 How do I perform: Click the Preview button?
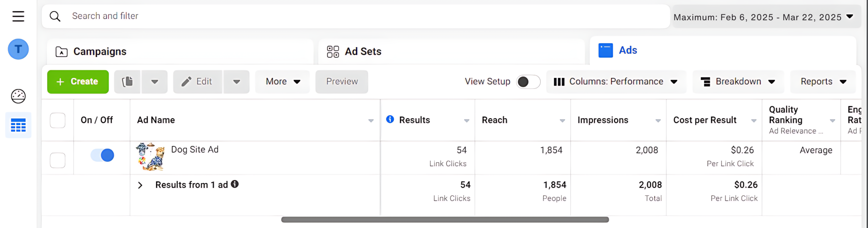click(342, 82)
